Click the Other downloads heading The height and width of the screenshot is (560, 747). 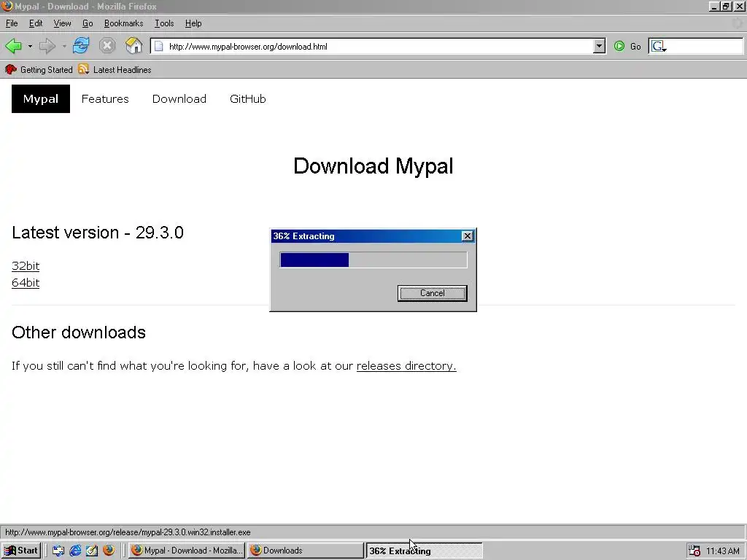(79, 332)
